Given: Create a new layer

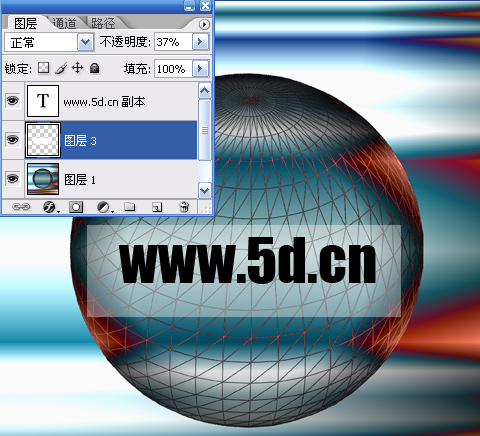Looking at the screenshot, I should [x=157, y=207].
